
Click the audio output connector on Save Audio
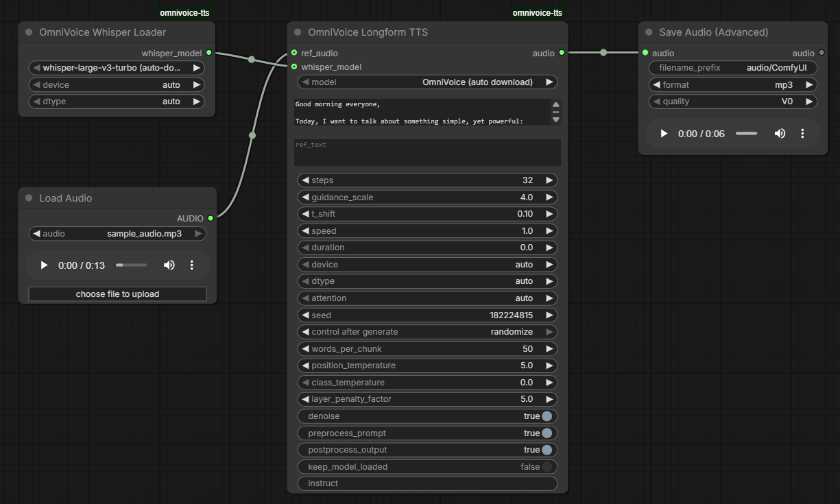(x=822, y=53)
